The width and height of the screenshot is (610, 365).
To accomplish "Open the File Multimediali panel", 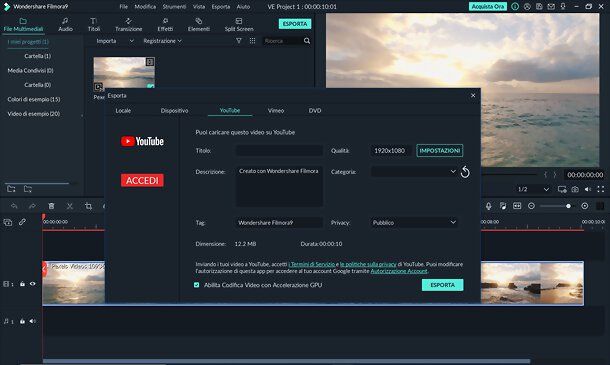I will point(23,25).
